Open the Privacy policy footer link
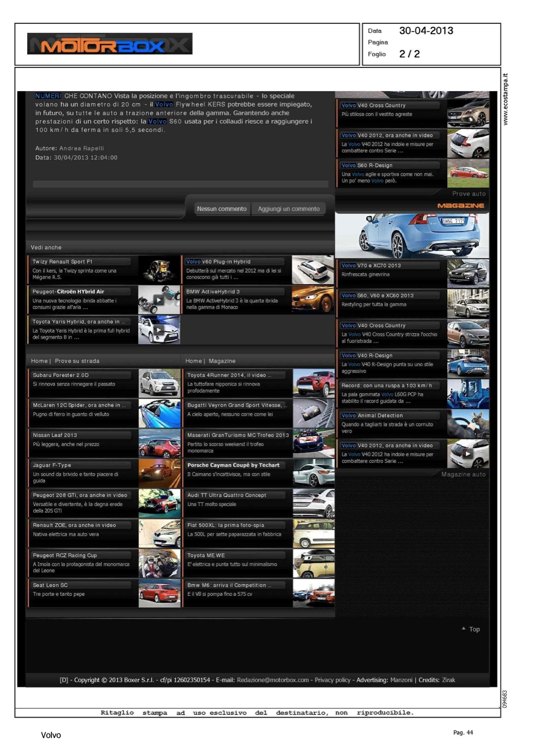This screenshot has width=539, height=756. [x=332, y=680]
